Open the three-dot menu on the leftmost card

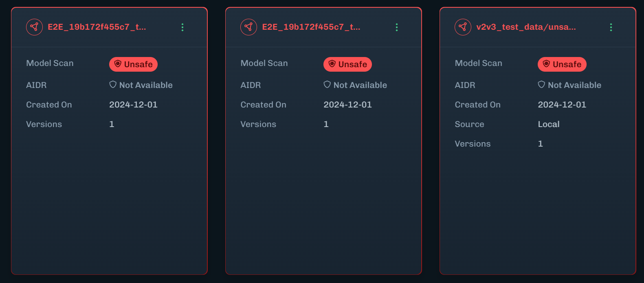tap(182, 27)
